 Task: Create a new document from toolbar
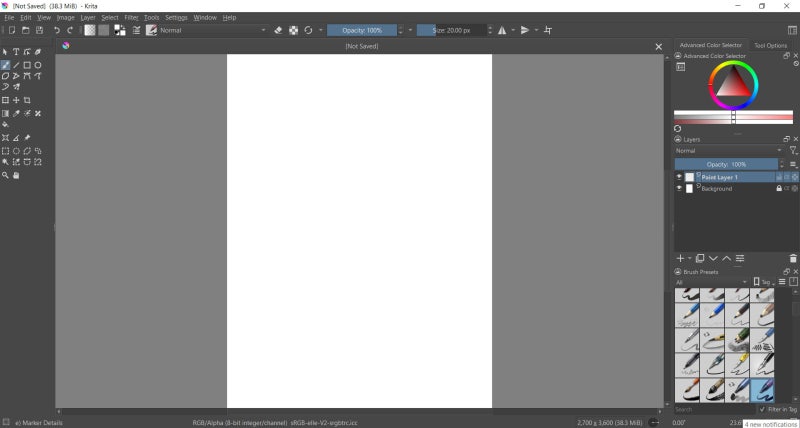(12, 31)
